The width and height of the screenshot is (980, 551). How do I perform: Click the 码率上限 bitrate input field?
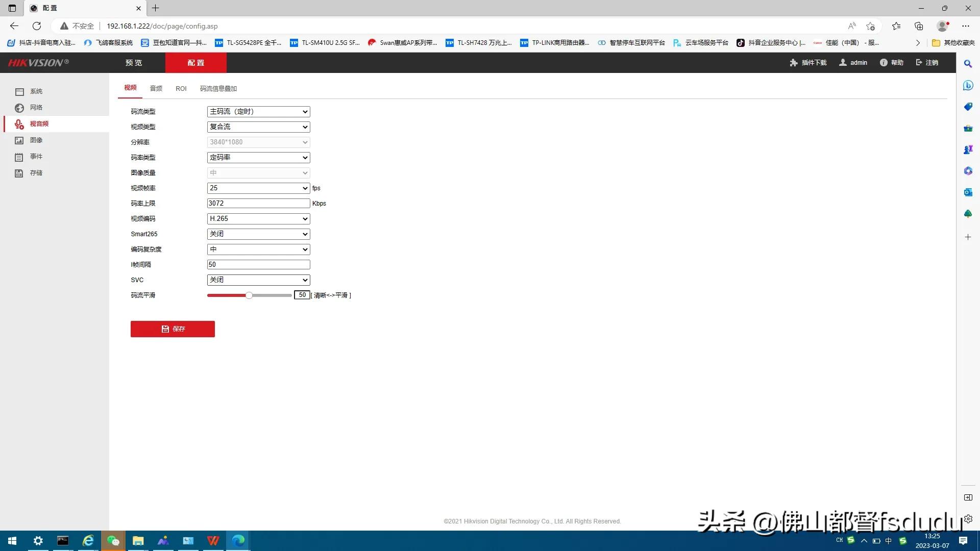[x=258, y=203]
